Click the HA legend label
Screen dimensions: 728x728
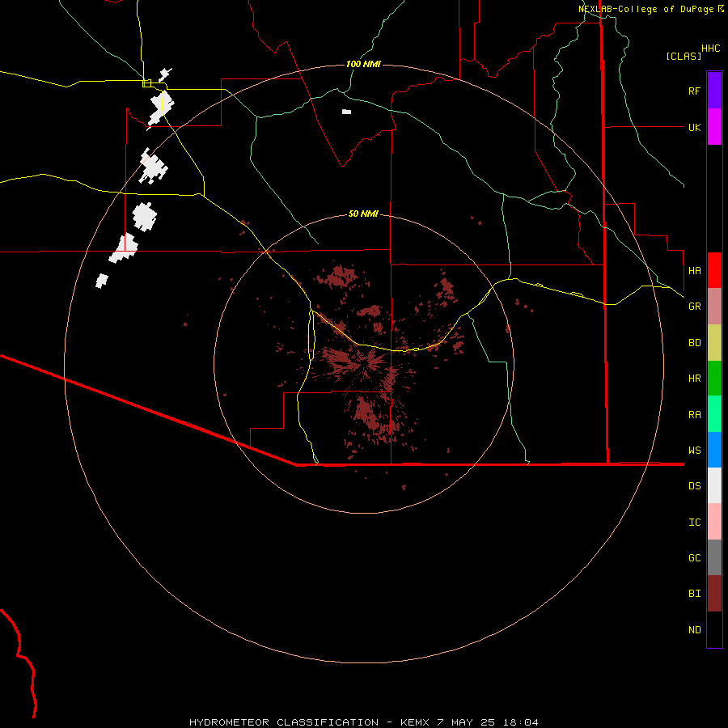click(694, 271)
